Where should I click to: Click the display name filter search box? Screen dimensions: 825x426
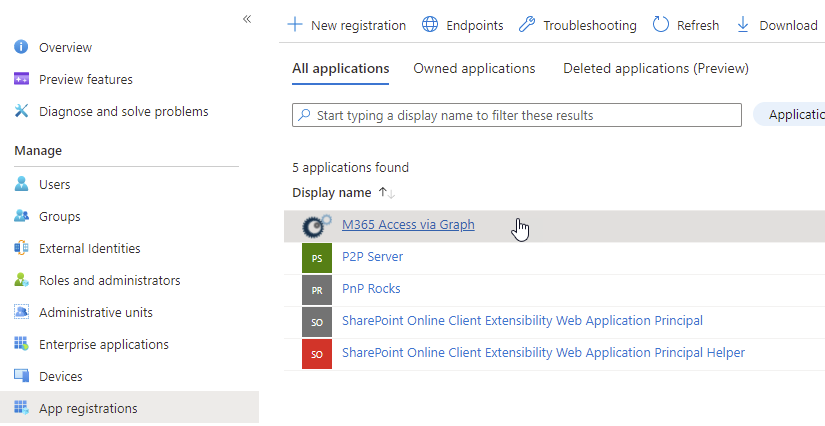(x=520, y=115)
